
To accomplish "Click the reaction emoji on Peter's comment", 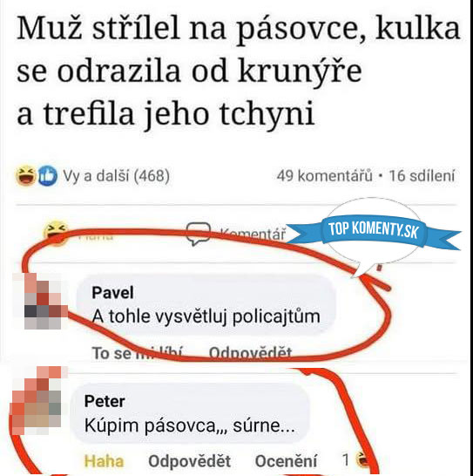I will [362, 459].
